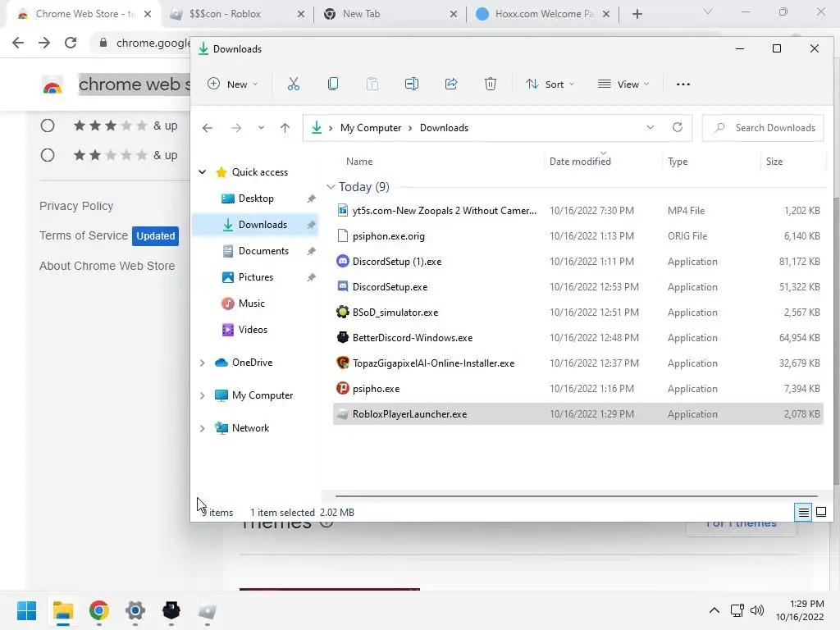Open the Sort dropdown menu
The width and height of the screenshot is (840, 630).
coord(550,84)
